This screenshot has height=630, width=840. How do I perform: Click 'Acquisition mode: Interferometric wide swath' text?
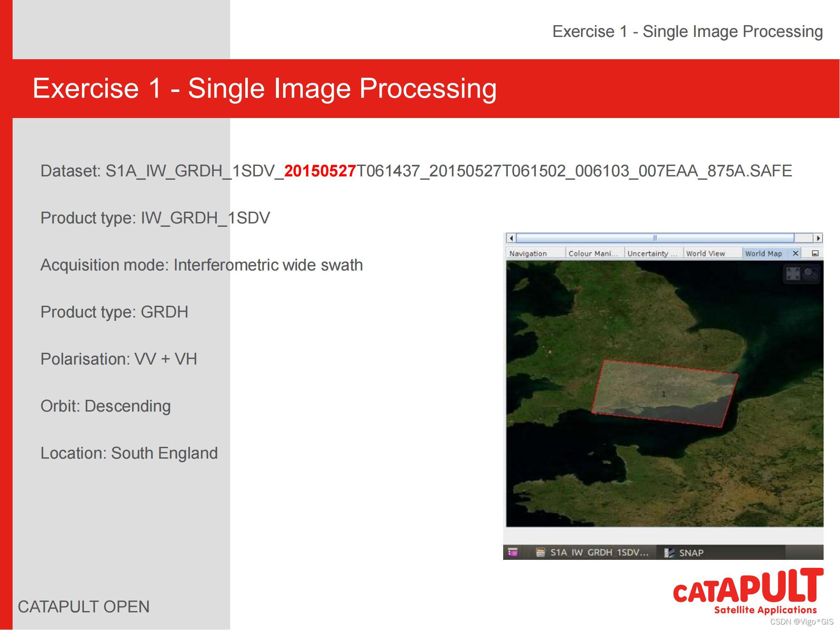[202, 265]
